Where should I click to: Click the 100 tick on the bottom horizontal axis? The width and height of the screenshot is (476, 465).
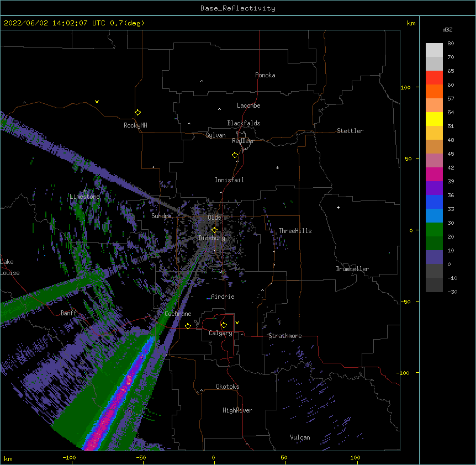(355, 457)
